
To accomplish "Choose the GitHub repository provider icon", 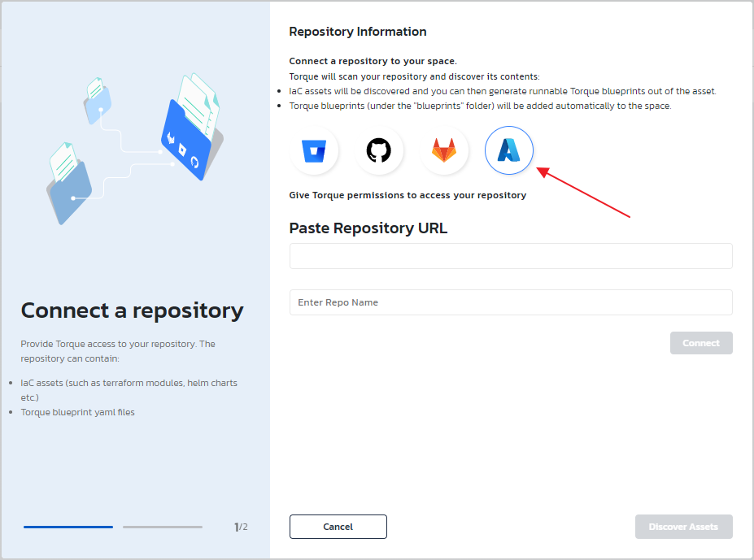I will (x=379, y=150).
